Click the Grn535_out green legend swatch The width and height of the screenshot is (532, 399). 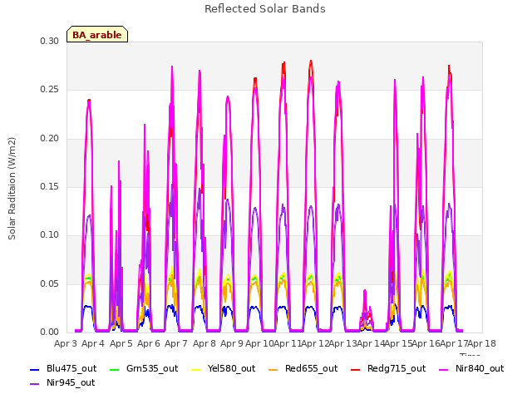(115, 369)
